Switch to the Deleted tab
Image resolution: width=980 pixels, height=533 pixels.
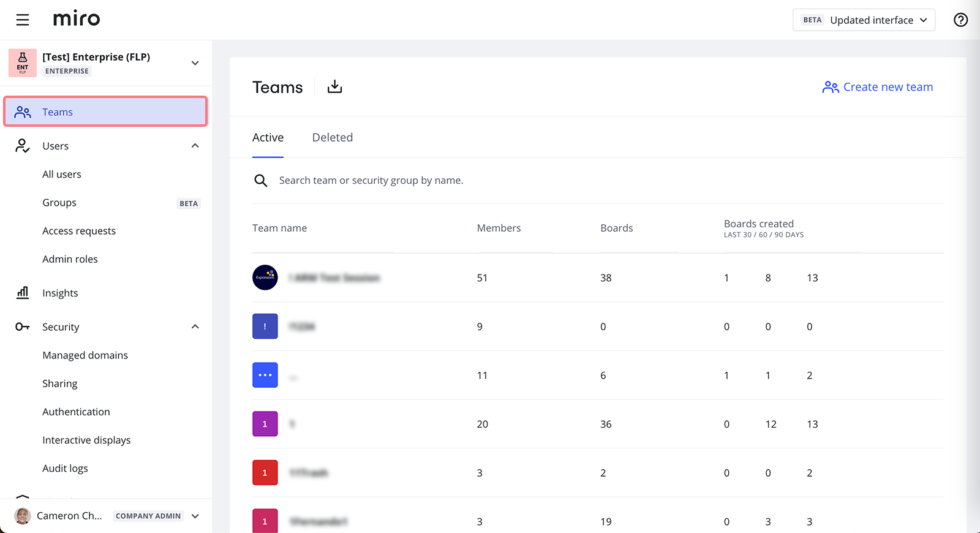coord(332,138)
